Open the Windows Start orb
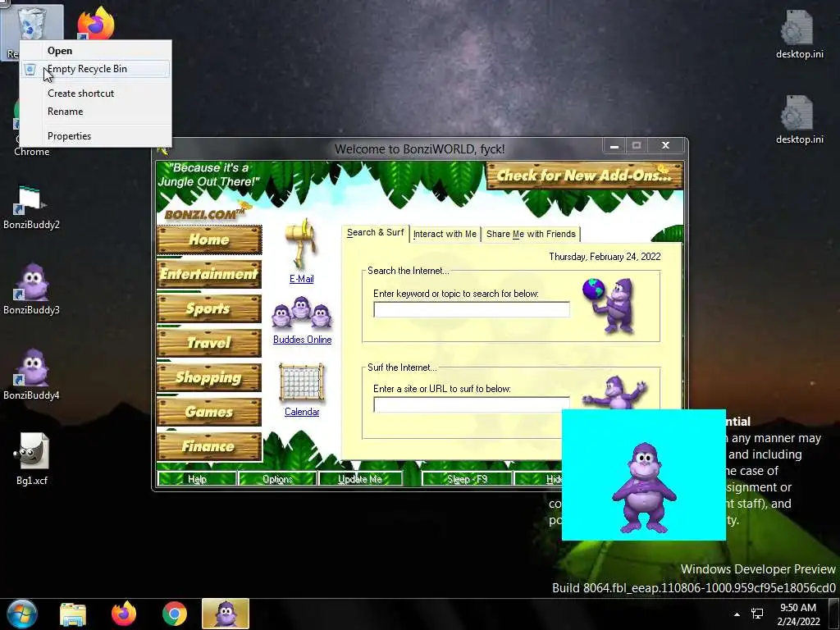 21,614
